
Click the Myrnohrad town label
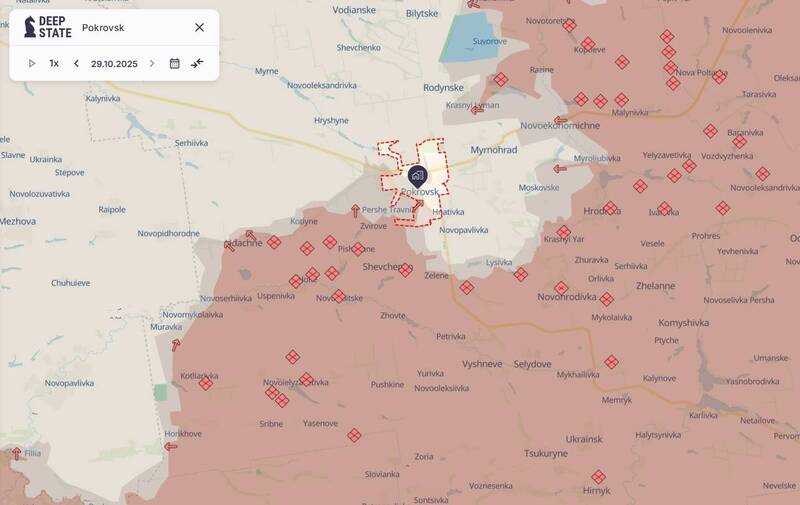(x=493, y=150)
